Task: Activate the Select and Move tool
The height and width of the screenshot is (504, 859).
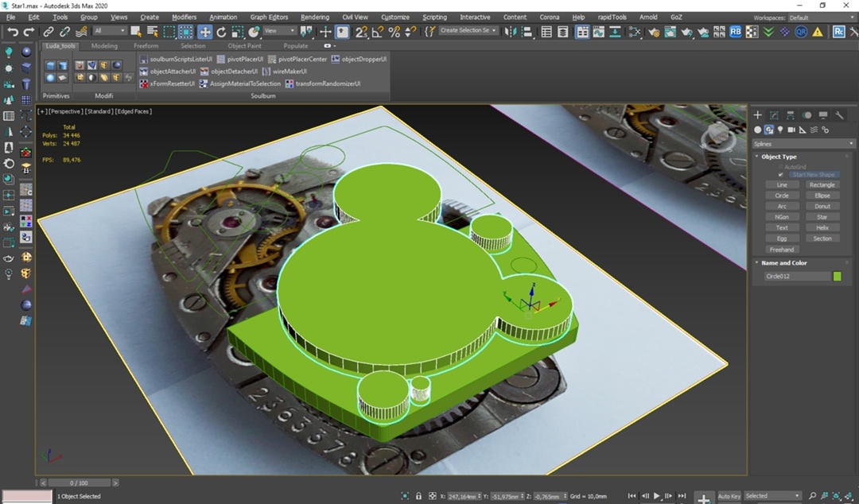Action: coord(204,32)
